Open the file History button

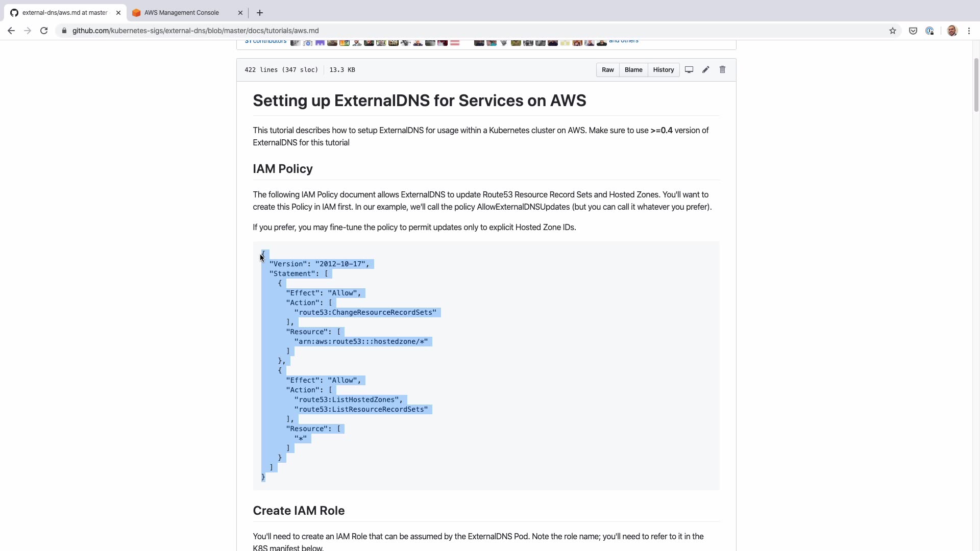click(x=663, y=70)
